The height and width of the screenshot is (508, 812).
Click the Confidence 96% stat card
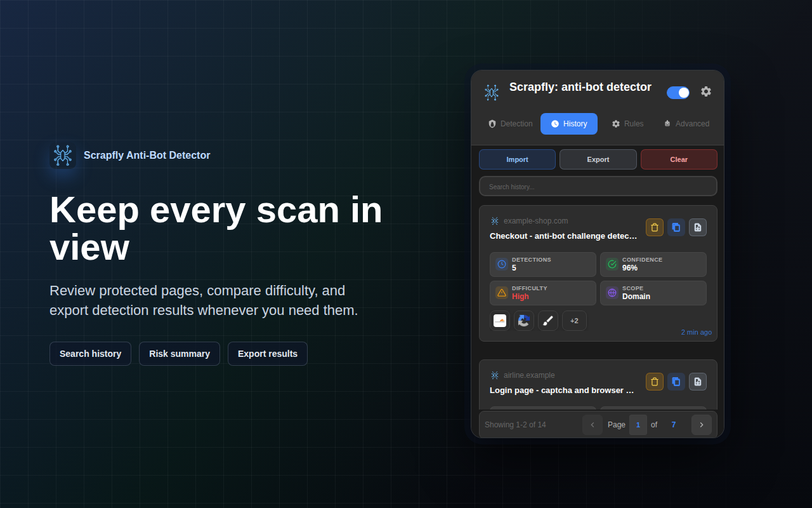653,264
